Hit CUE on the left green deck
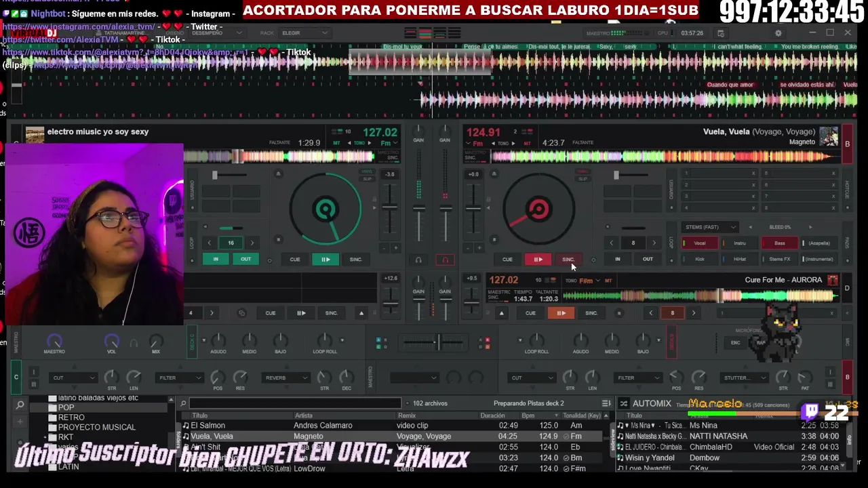The image size is (868, 488). 295,260
